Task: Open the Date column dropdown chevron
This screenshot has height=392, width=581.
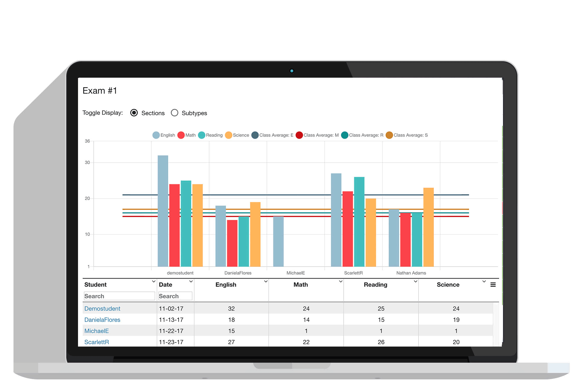Action: [x=191, y=281]
